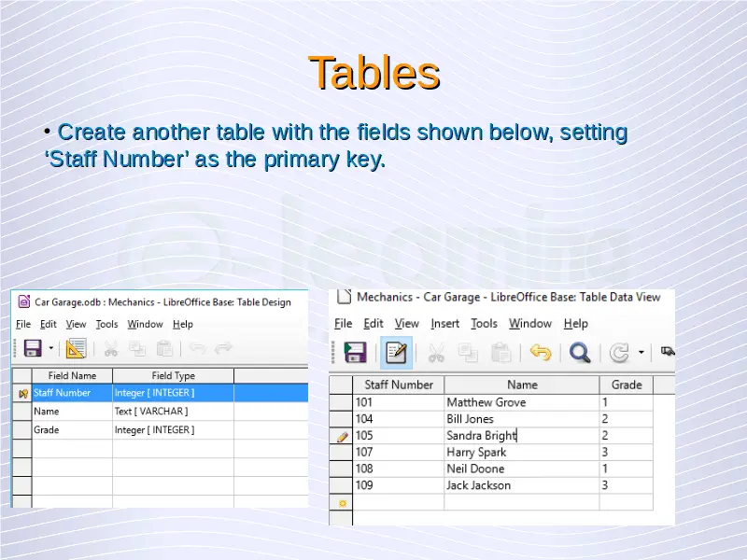Click the Refresh icon in Data View toolbar
Image resolution: width=747 pixels, height=560 pixels.
[620, 353]
